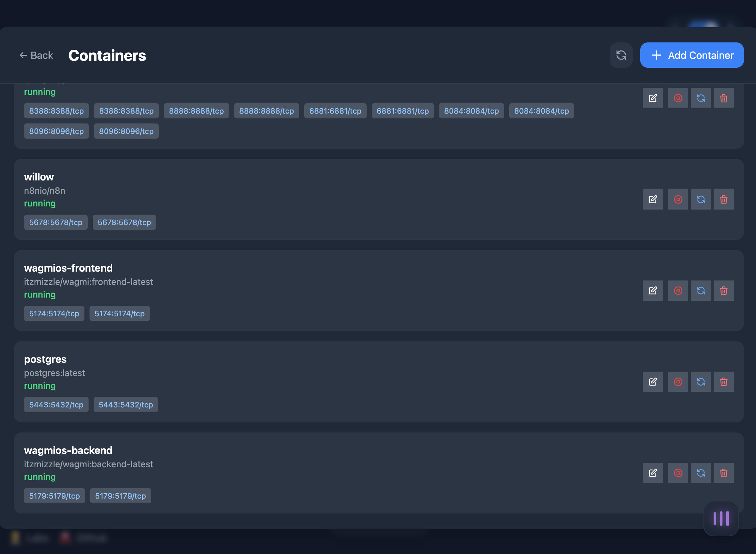Edit the willow container
The image size is (756, 554).
coord(653,199)
